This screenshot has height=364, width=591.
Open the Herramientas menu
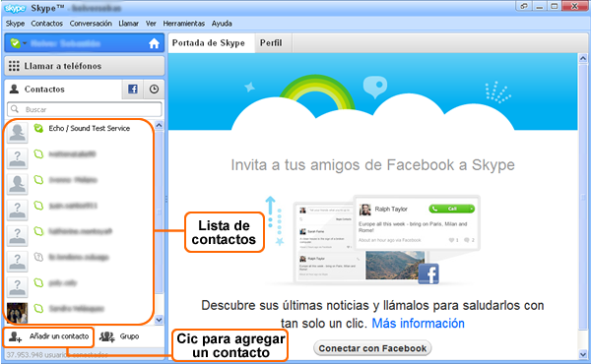click(183, 24)
